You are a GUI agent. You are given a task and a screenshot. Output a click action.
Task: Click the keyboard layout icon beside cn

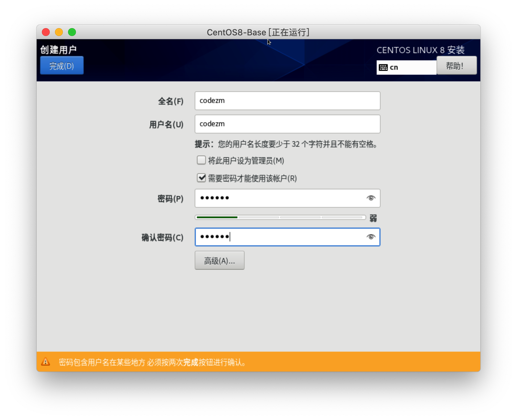383,68
